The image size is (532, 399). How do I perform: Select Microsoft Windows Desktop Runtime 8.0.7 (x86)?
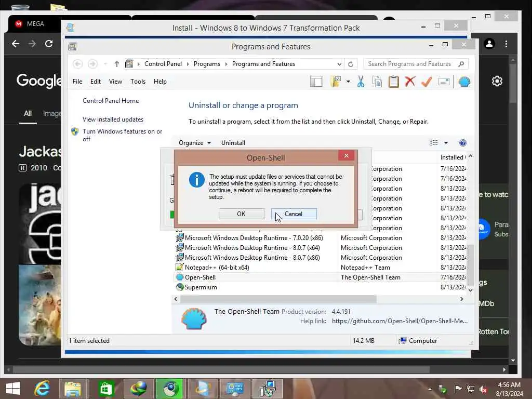321,258
